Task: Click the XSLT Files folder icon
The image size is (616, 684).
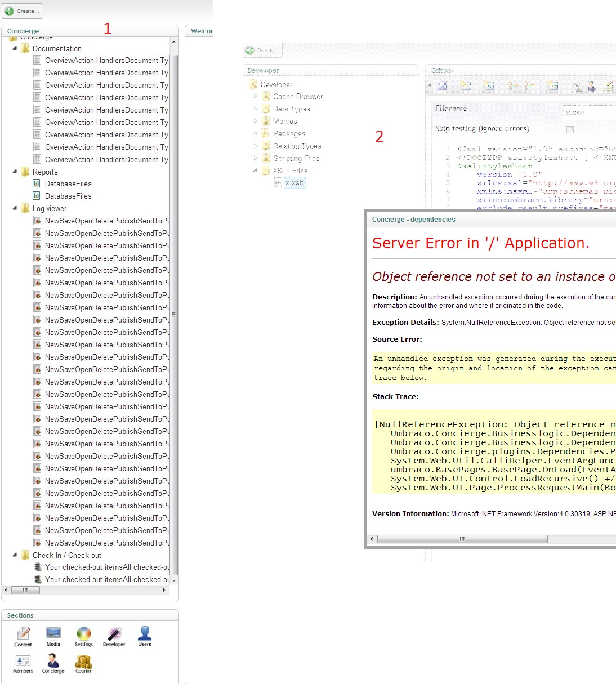Action: coord(266,171)
